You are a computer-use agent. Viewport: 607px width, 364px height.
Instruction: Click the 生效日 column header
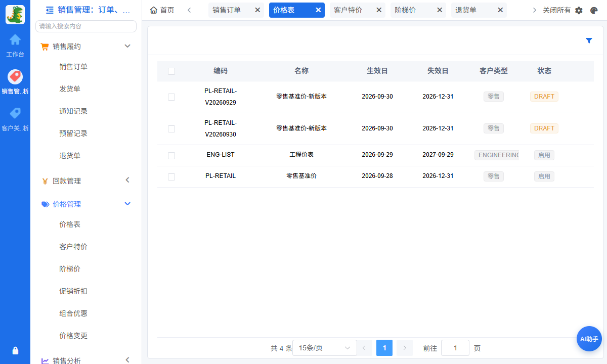tap(377, 71)
